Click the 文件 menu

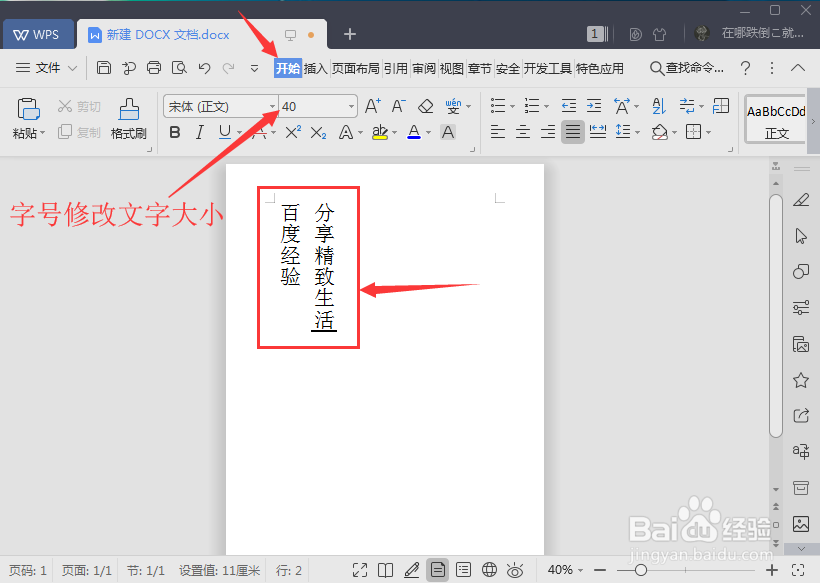pos(48,68)
